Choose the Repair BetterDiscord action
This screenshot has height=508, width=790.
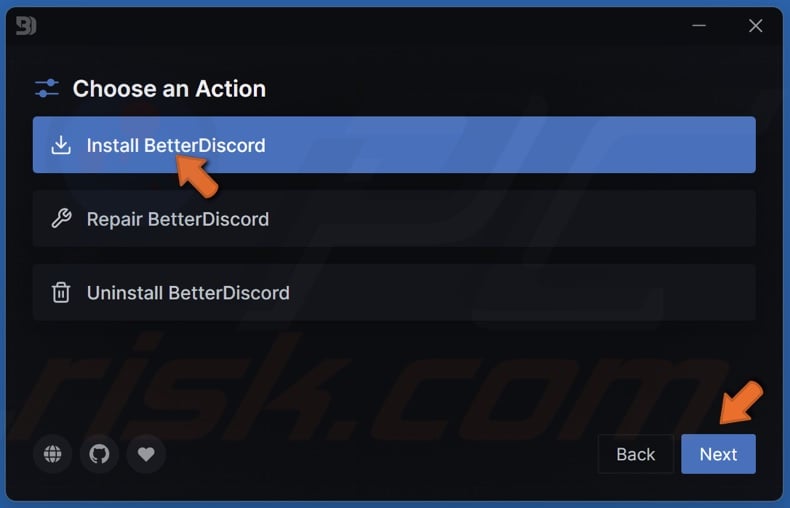coord(394,219)
